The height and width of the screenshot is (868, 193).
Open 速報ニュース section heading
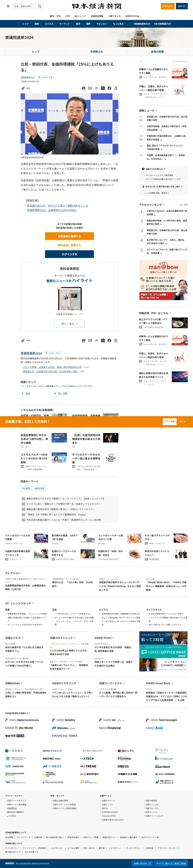coord(148,111)
